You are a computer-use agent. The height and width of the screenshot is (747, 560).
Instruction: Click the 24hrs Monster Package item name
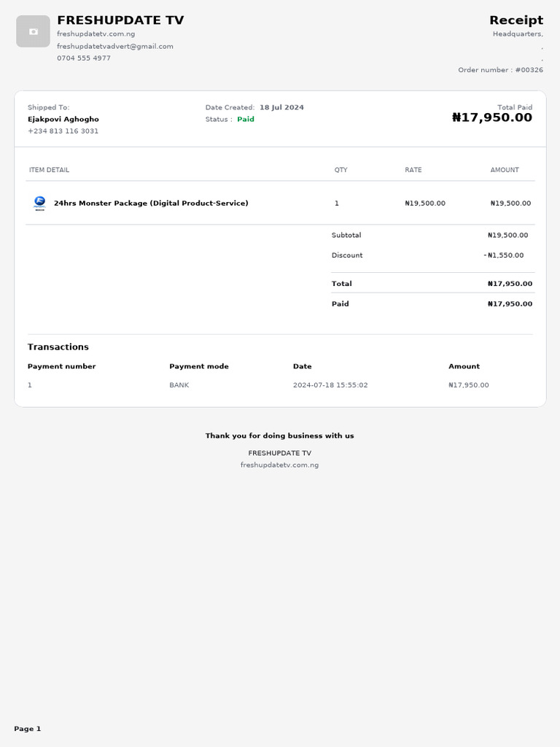pos(151,203)
